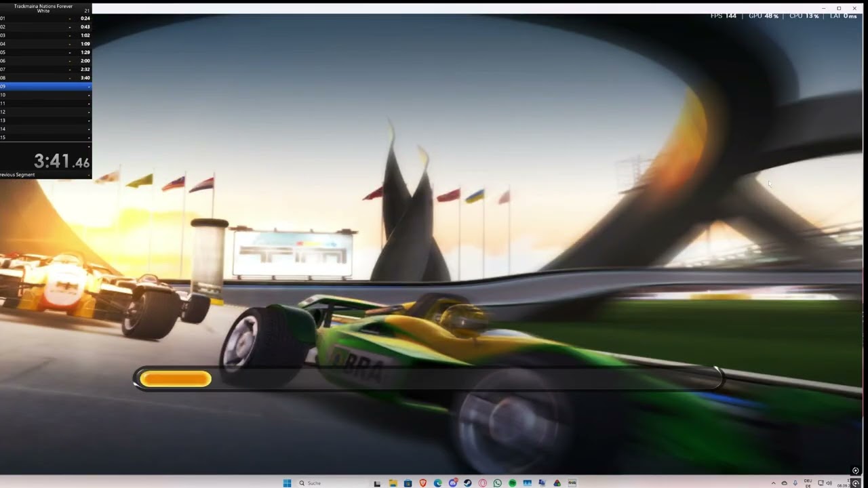Open File Explorer from the taskbar
This screenshot has width=868, height=488.
[x=393, y=483]
